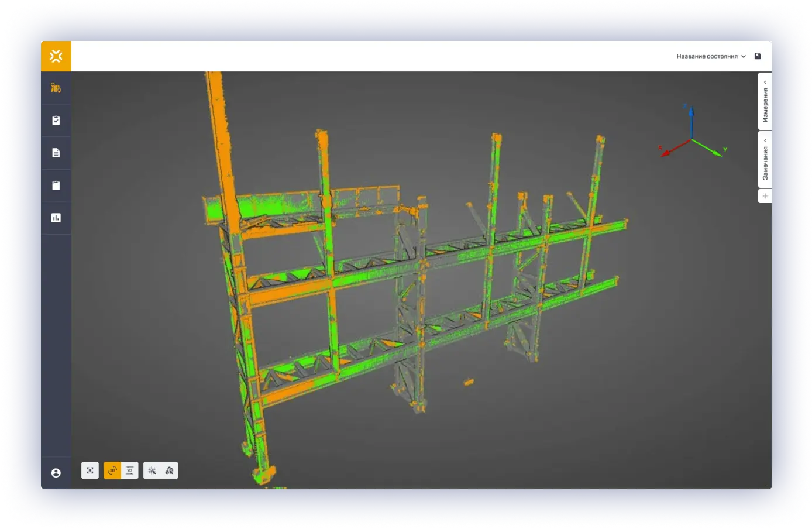Fit the model to view with focus icon

[90, 470]
